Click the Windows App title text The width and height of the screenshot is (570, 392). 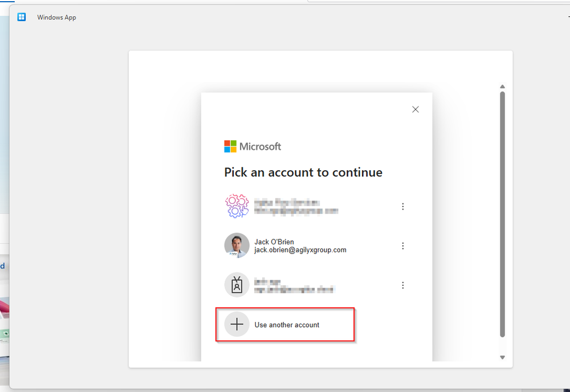56,17
